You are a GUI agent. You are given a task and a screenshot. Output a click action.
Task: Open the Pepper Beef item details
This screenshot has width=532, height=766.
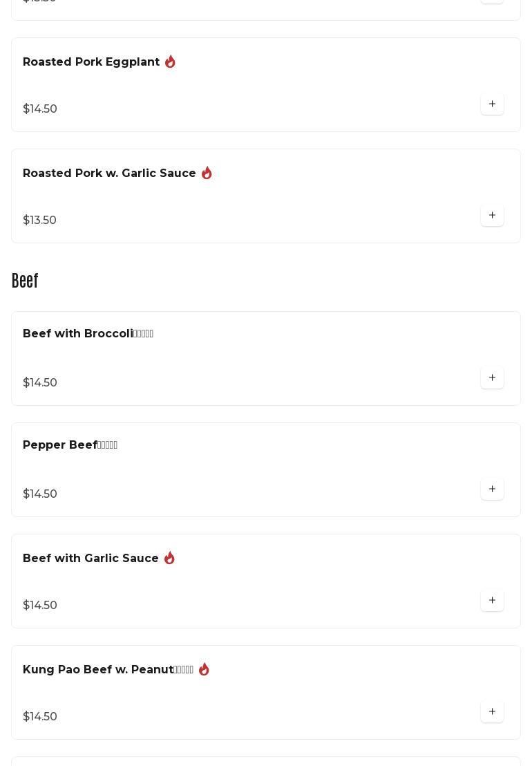[x=70, y=445]
